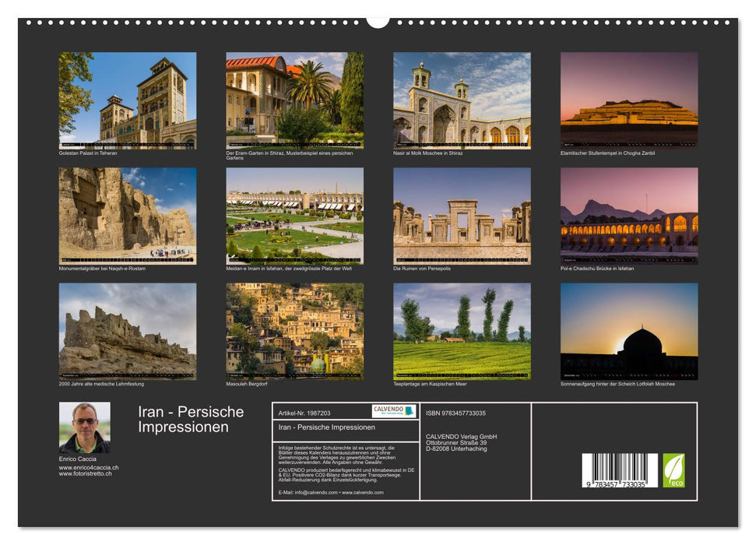Select the Iran - Persische Impressionen title
Viewport: 756px width, 545px height.
191,418
